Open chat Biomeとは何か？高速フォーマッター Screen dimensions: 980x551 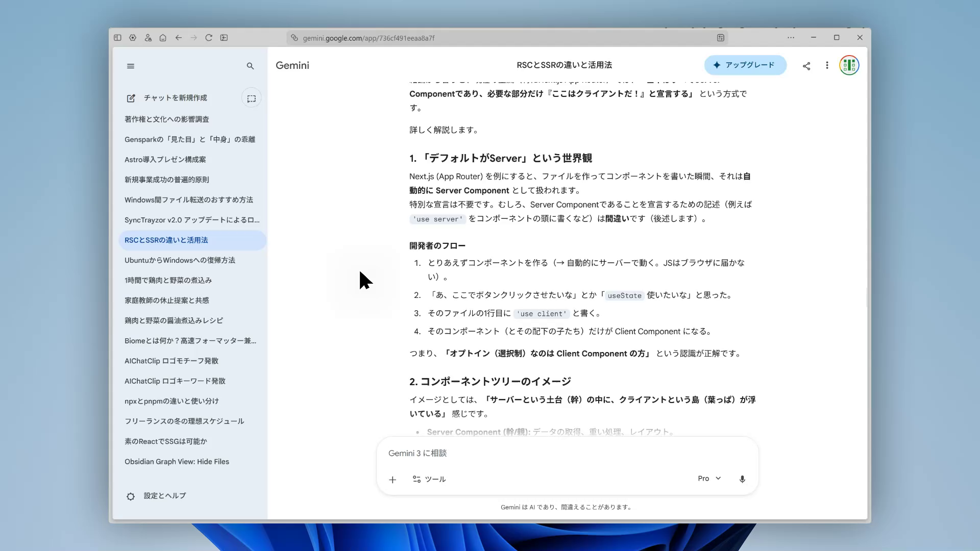[x=192, y=341]
